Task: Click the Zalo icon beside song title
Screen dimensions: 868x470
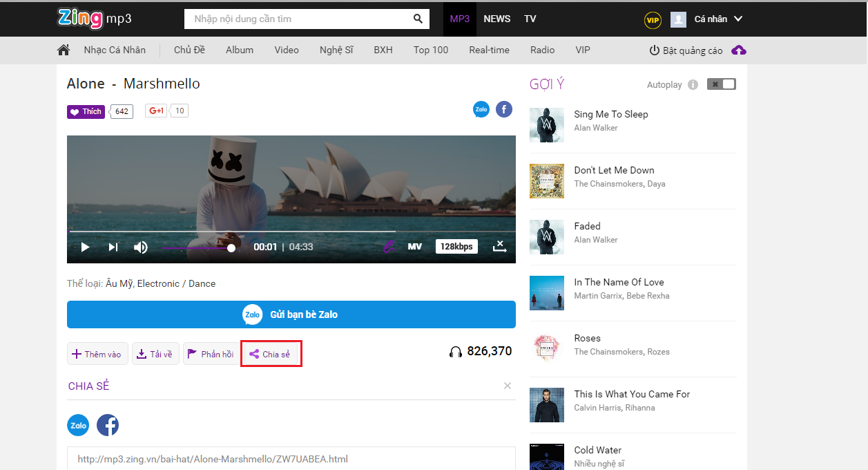Action: pos(481,109)
